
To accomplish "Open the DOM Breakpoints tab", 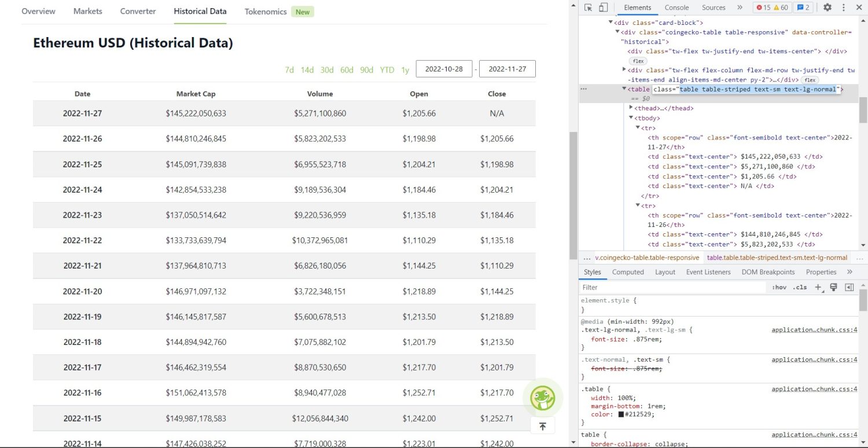I will point(768,272).
